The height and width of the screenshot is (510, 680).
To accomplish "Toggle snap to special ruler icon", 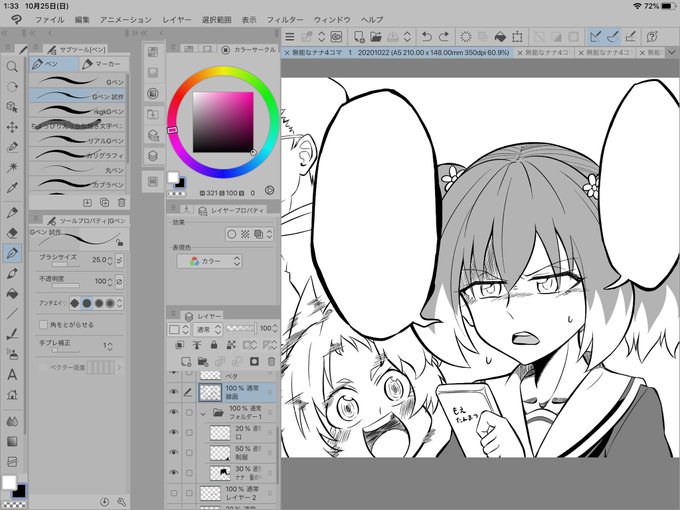I will pyautogui.click(x=612, y=37).
